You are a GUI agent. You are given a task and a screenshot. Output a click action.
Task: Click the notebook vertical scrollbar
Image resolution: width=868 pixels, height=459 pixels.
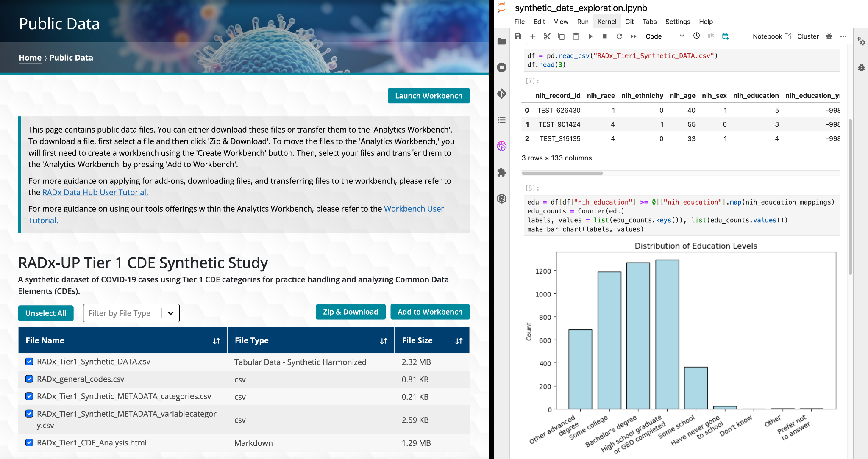(x=850, y=197)
